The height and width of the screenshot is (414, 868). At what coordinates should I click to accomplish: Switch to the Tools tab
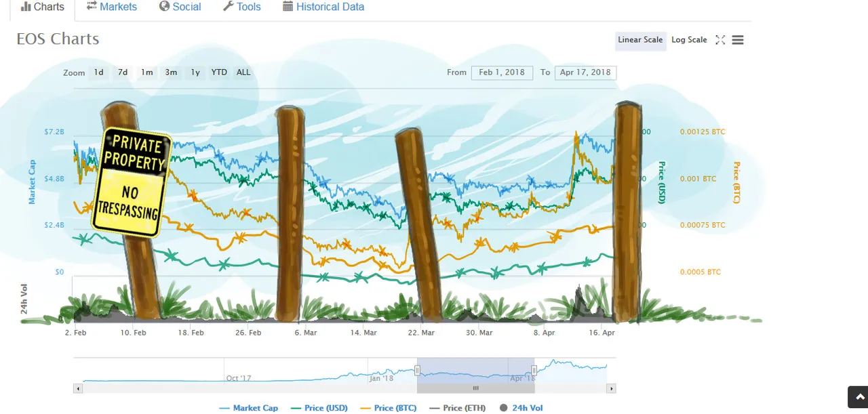tap(241, 7)
